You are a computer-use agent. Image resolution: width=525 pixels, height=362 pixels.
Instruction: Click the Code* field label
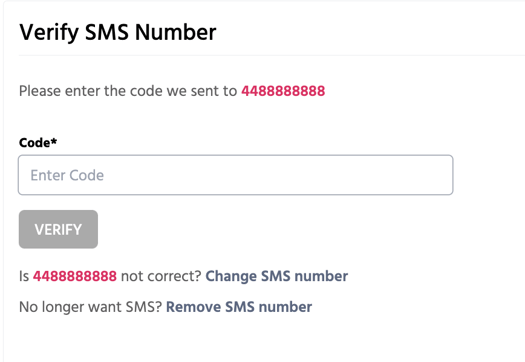pyautogui.click(x=38, y=143)
